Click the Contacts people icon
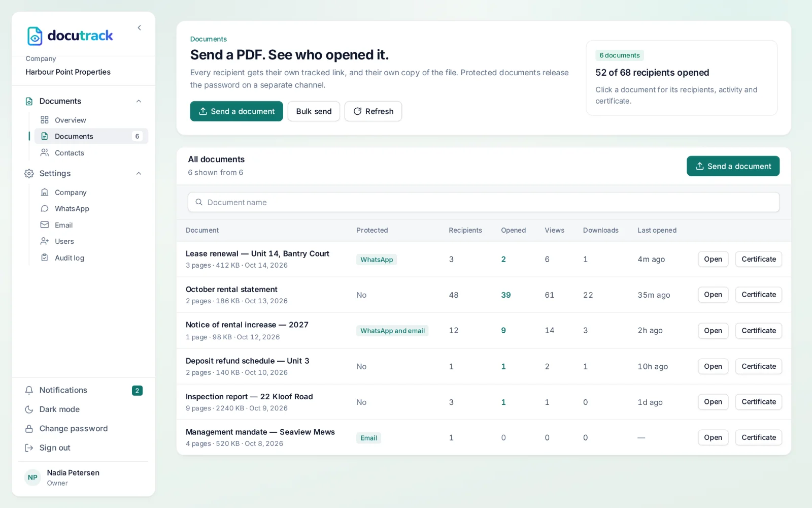The image size is (812, 508). click(45, 152)
